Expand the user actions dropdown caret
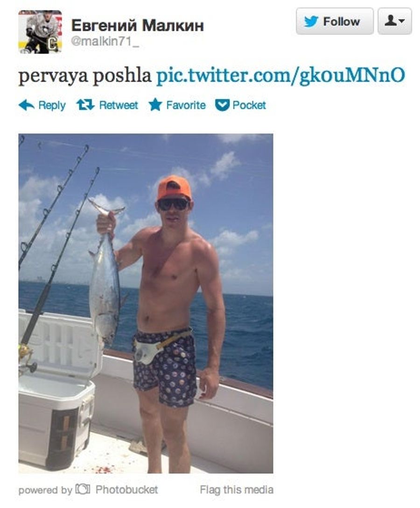 pyautogui.click(x=402, y=21)
